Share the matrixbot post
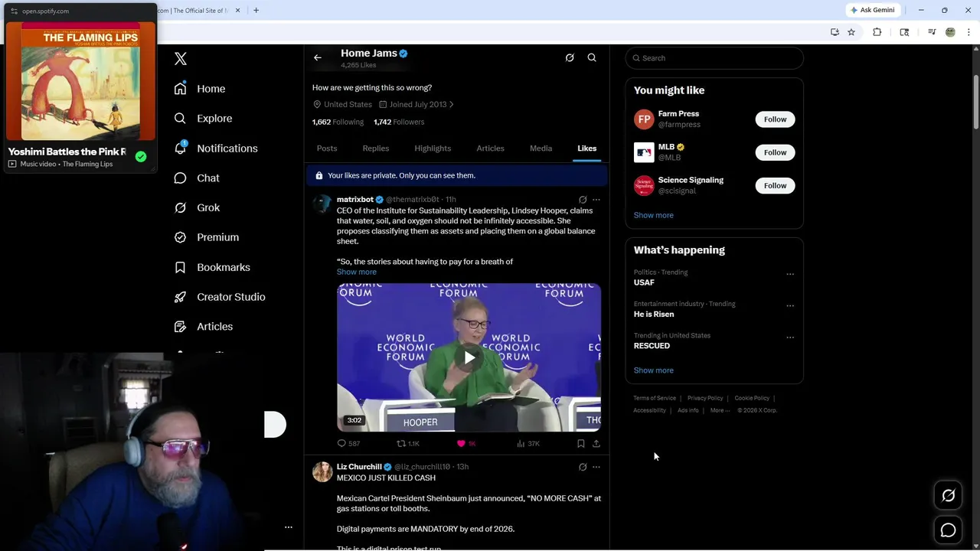The image size is (980, 551). [x=596, y=443]
